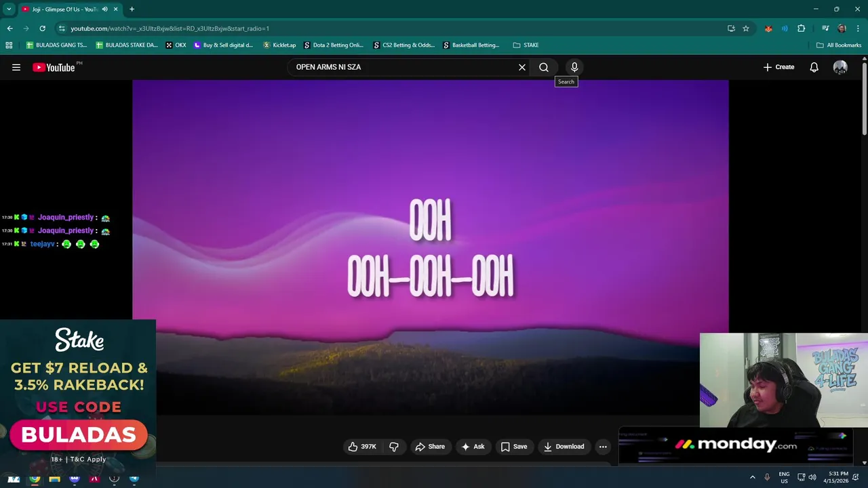Open Basketball Betting bookmark

[x=471, y=45]
